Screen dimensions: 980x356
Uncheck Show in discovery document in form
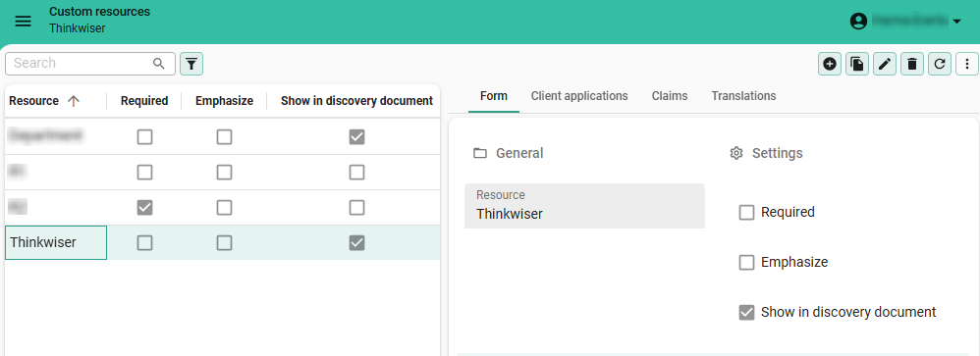[x=747, y=312]
